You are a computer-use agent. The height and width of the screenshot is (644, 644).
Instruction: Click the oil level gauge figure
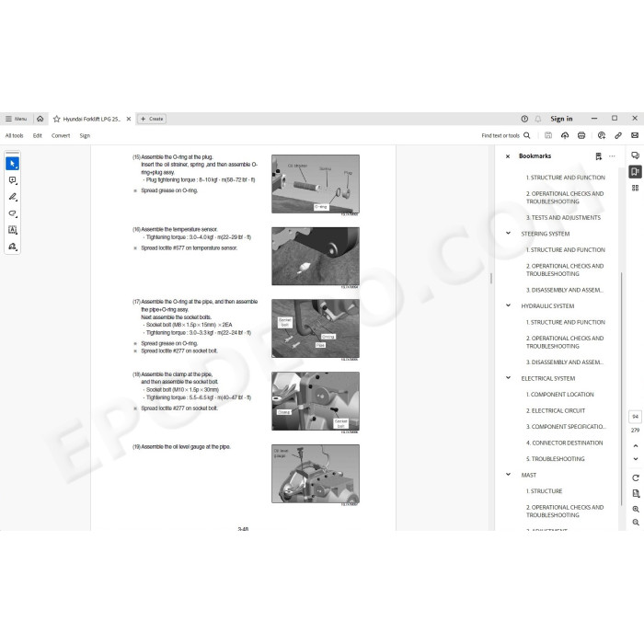[x=316, y=474]
